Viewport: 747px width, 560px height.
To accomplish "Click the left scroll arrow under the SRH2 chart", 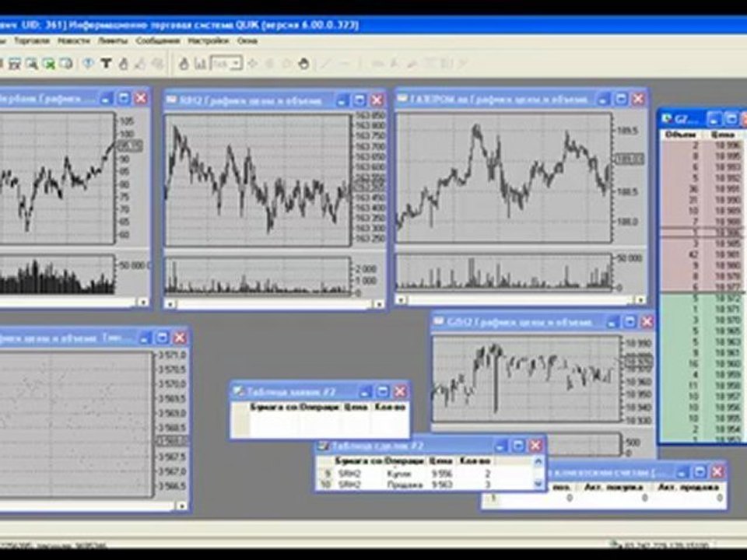I will click(170, 304).
